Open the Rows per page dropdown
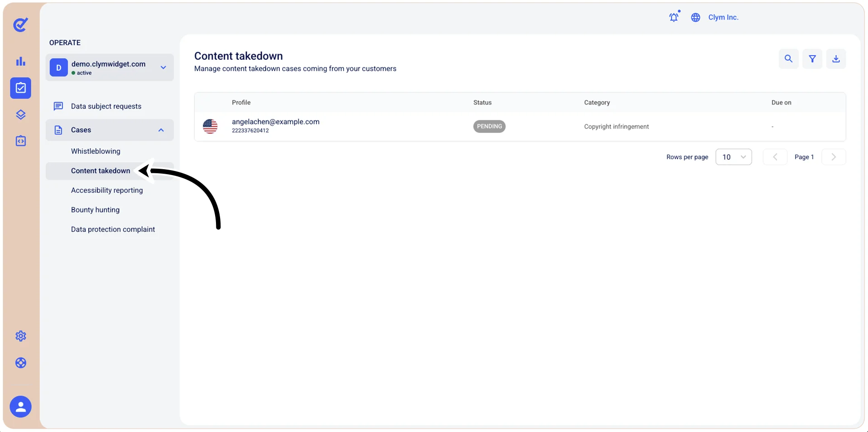The height and width of the screenshot is (432, 868). tap(734, 157)
